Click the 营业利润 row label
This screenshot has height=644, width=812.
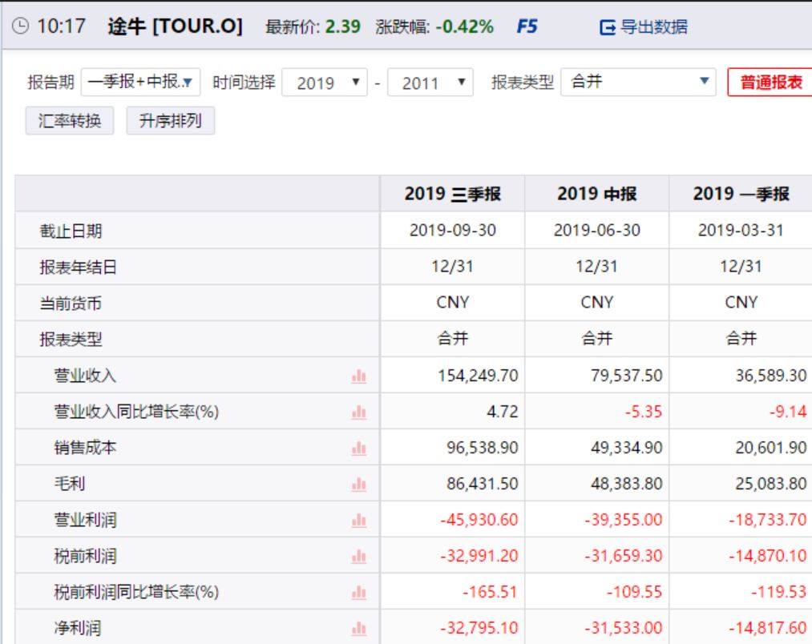coord(86,520)
